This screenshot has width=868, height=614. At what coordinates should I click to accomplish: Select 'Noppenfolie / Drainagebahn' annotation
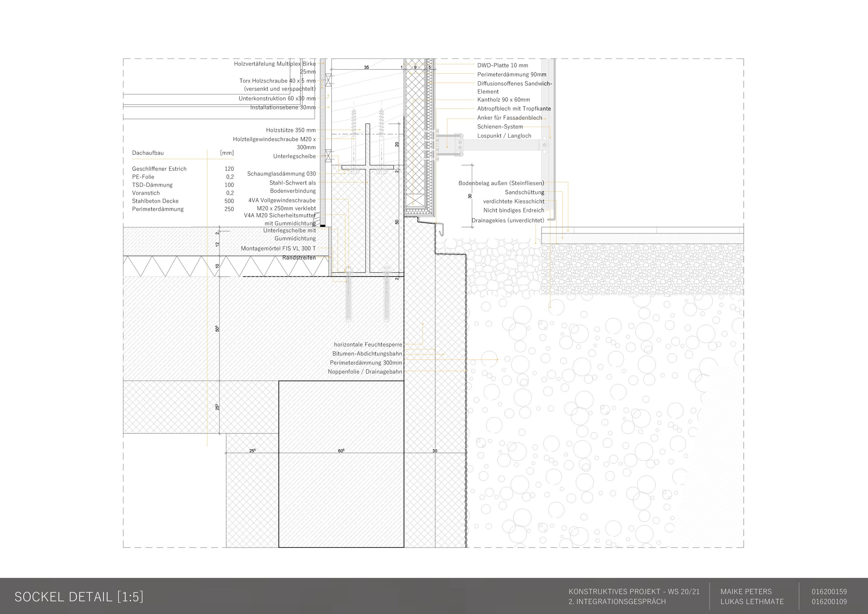[x=365, y=372]
